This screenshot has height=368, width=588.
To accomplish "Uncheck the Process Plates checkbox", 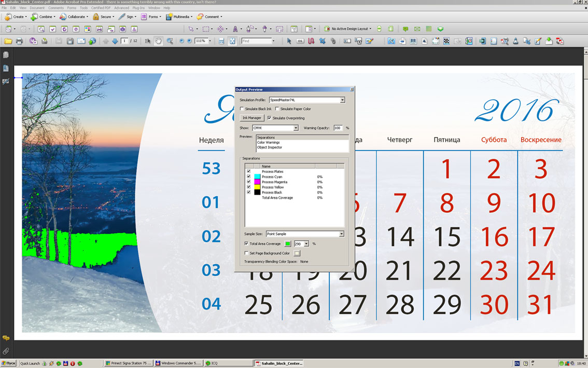I will 248,171.
